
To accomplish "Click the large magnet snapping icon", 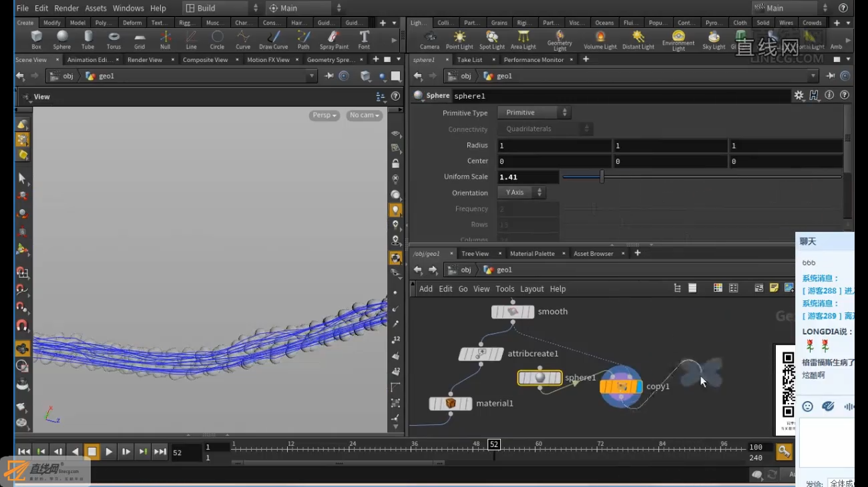I will coord(22,326).
